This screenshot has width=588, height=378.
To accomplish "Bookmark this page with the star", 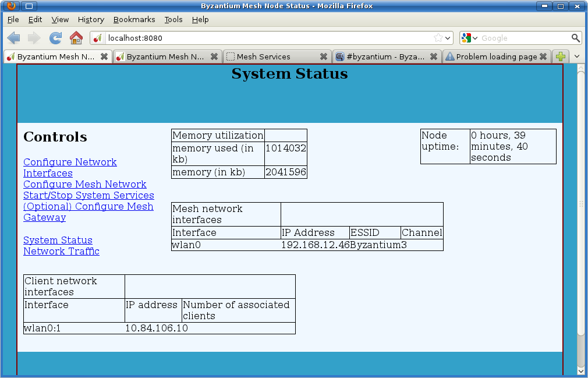I will [x=438, y=38].
